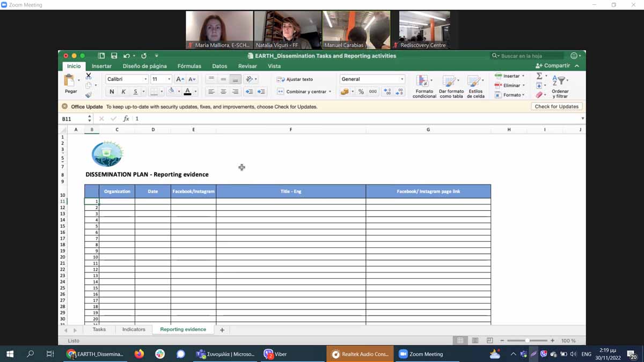Switch to Page Layout view in status bar
This screenshot has width=644, height=362.
(x=475, y=341)
